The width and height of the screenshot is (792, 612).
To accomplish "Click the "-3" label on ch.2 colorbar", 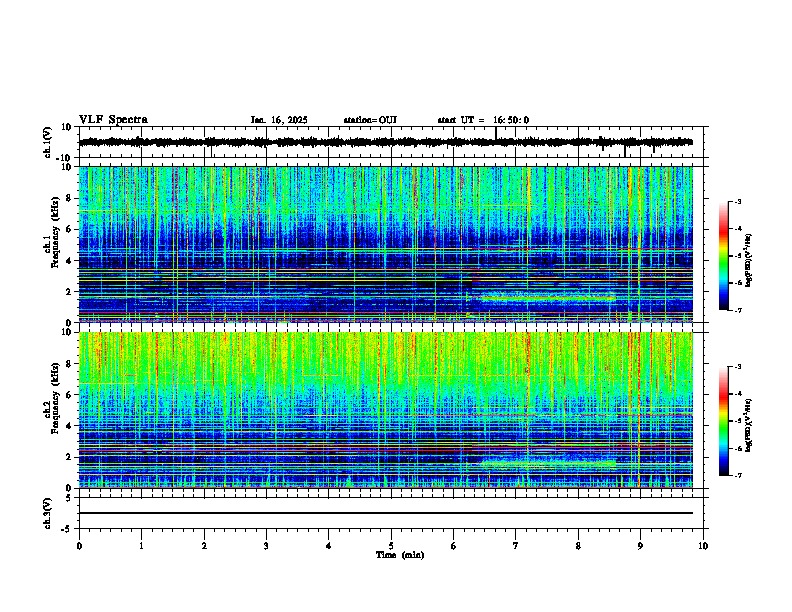I will (x=737, y=367).
